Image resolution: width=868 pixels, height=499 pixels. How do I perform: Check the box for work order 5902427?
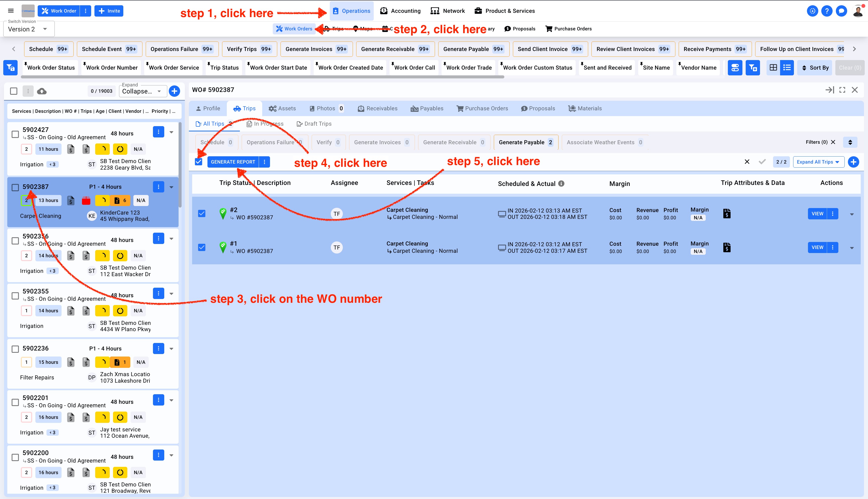click(x=15, y=134)
